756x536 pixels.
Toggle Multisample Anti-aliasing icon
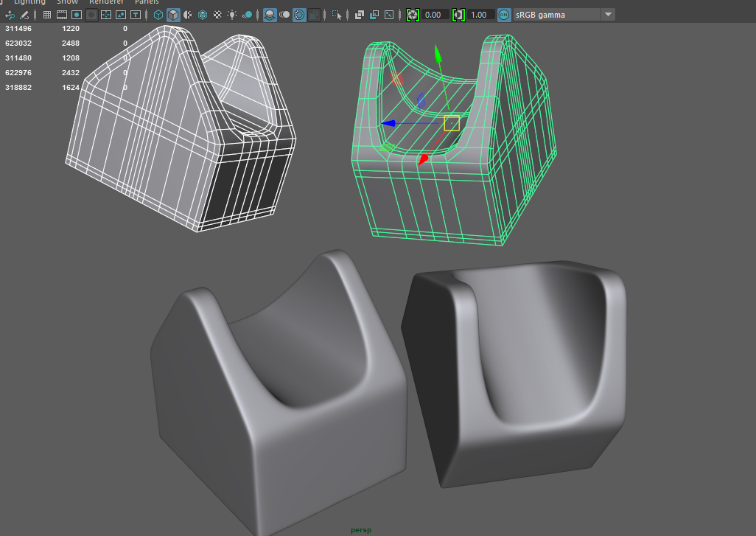pyautogui.click(x=299, y=15)
